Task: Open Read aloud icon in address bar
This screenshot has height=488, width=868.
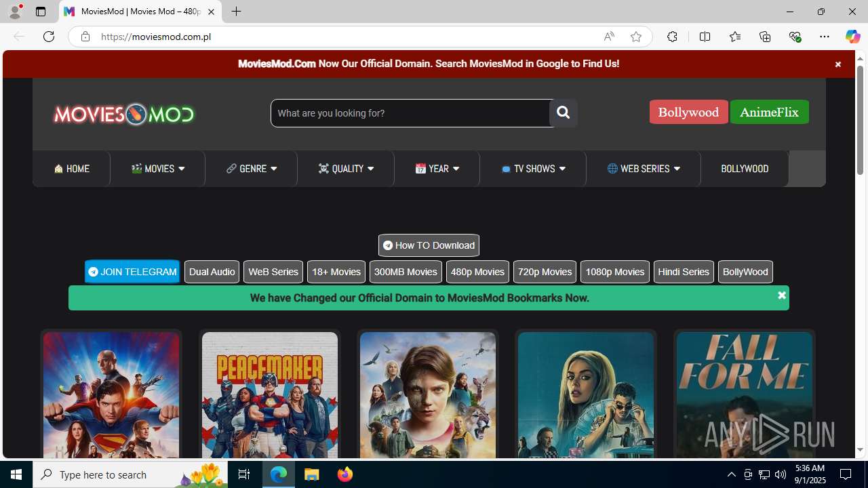Action: tap(609, 37)
